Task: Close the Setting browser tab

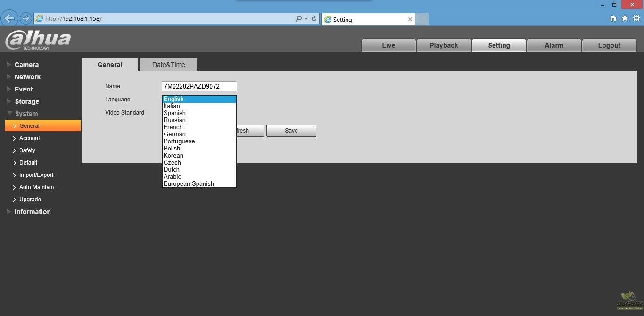Action: coord(410,19)
